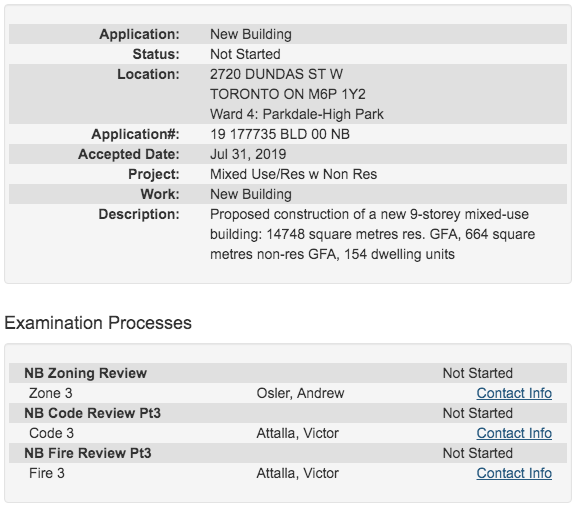
Task: Click the examiner name Osler, Andrew
Action: pyautogui.click(x=300, y=393)
